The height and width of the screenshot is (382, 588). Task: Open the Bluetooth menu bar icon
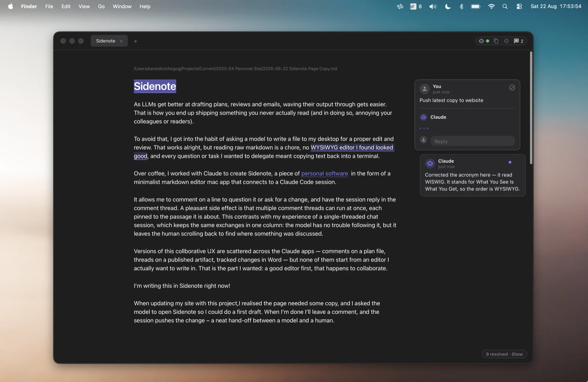pos(462,6)
